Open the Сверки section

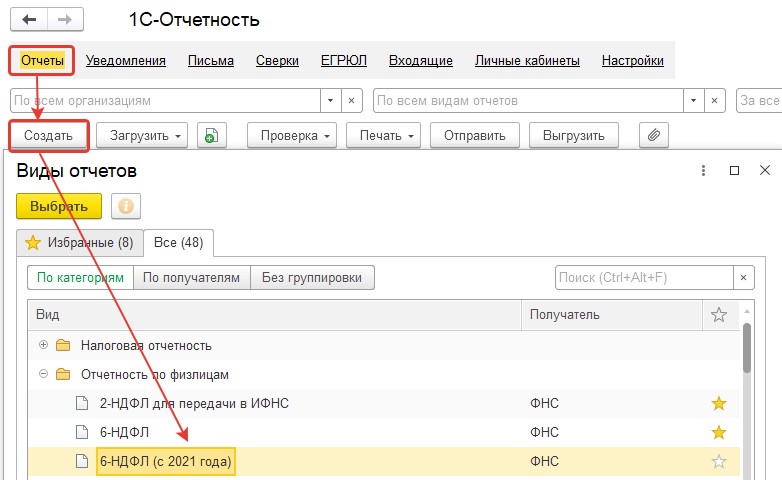(x=277, y=60)
